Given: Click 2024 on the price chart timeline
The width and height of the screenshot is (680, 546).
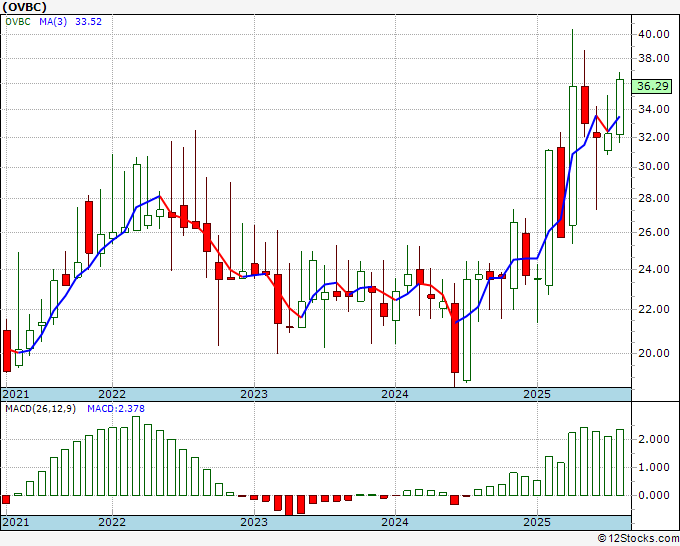Looking at the screenshot, I should click(395, 394).
